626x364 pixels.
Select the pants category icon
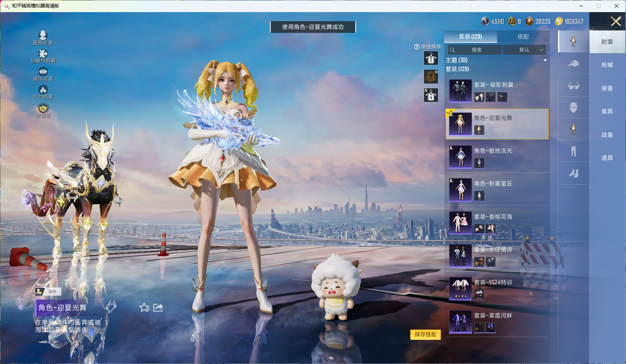(x=573, y=151)
